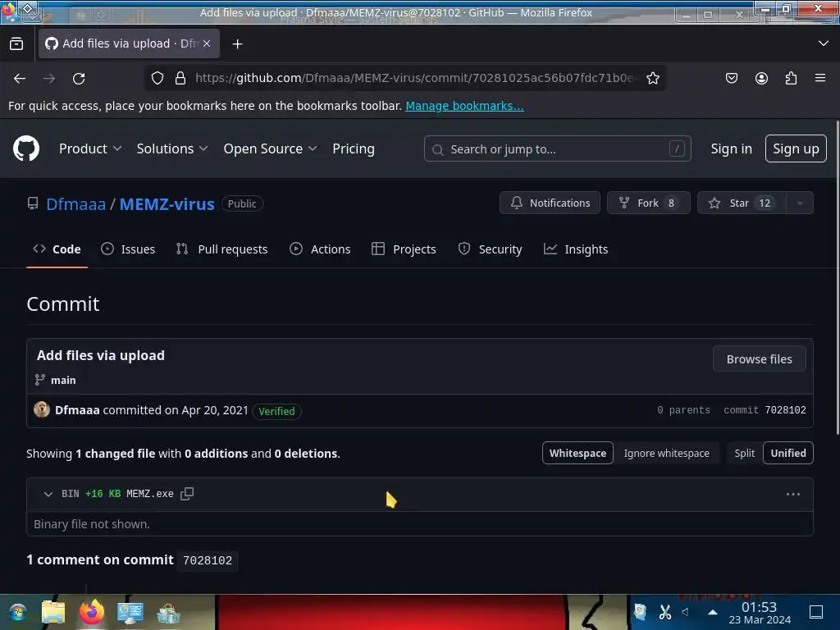The height and width of the screenshot is (630, 840).
Task: Click the show desktop button in the taskbar
Action: pyautogui.click(x=816, y=612)
